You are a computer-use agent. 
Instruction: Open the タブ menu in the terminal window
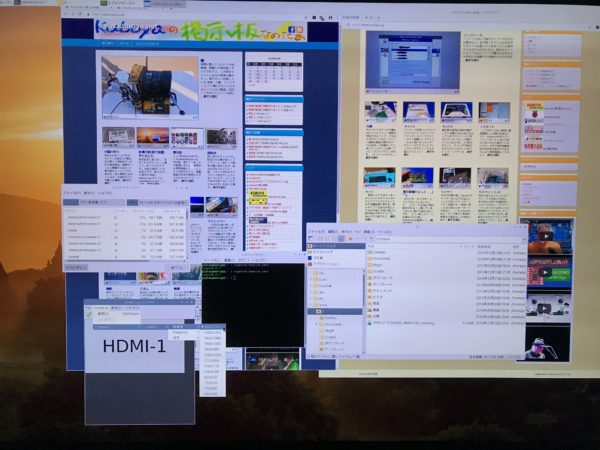(242, 260)
